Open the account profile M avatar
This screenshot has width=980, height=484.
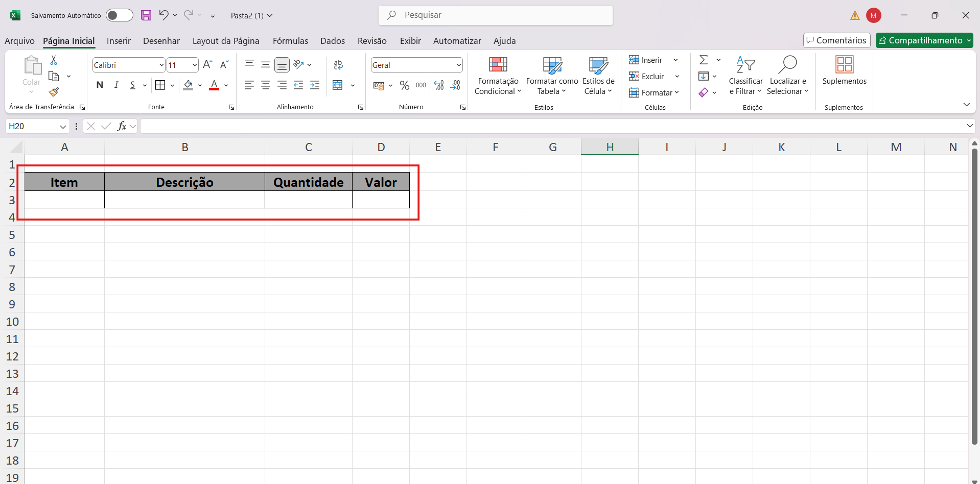tap(874, 15)
